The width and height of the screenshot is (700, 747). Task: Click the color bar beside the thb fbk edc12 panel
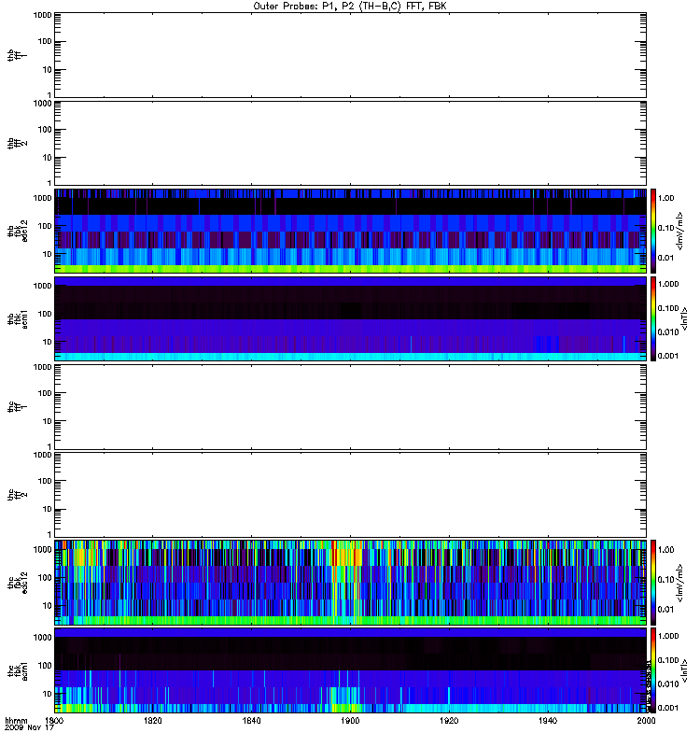tap(653, 231)
